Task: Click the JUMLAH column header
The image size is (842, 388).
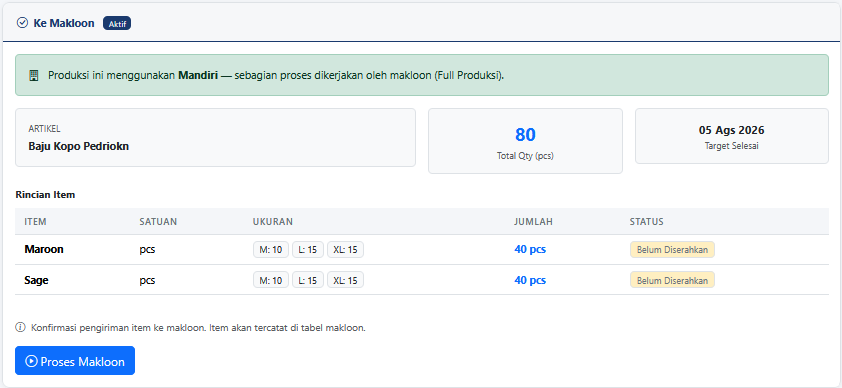Action: 533,222
